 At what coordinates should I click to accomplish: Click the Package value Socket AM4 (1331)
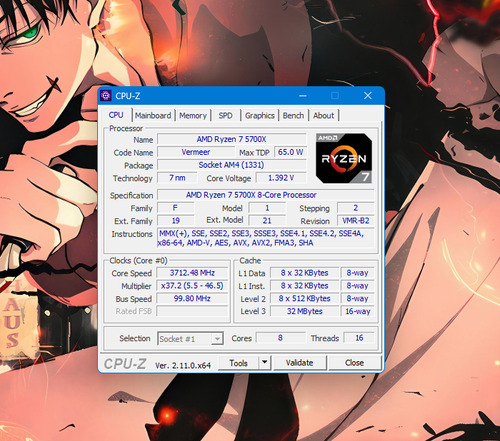click(x=232, y=165)
